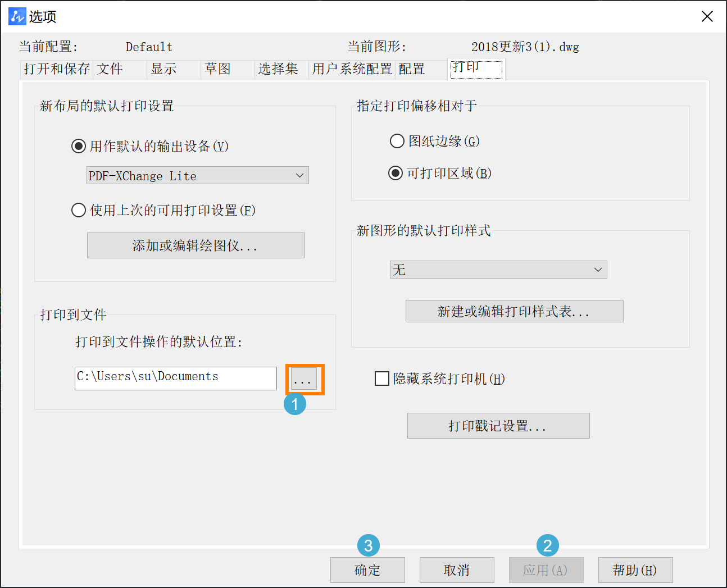Screen dimensions: 727x588
Task: Expand the 新图形的默认打印样式 dropdown showing 无
Action: tap(498, 270)
